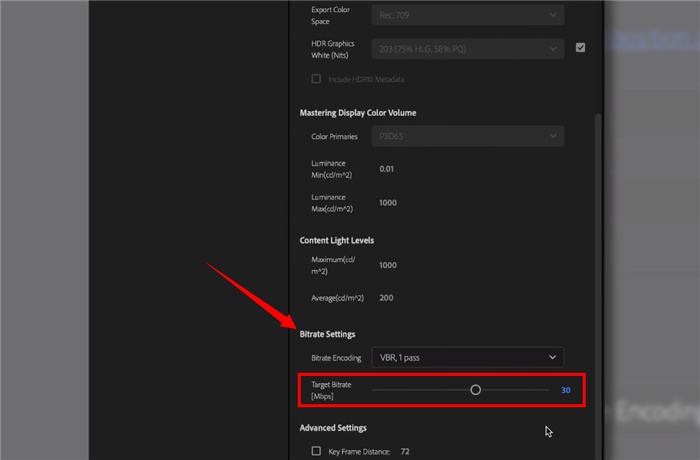Expand the HDR Graphics White dropdown
The width and height of the screenshot is (700, 460).
click(x=467, y=48)
